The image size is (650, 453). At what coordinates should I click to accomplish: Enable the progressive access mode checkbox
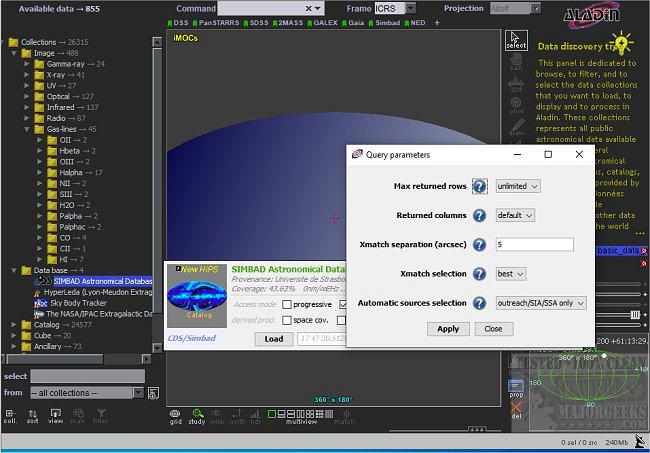point(288,304)
